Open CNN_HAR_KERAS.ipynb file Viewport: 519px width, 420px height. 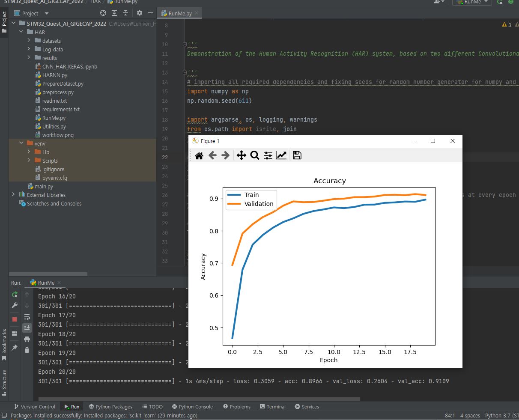(x=66, y=66)
